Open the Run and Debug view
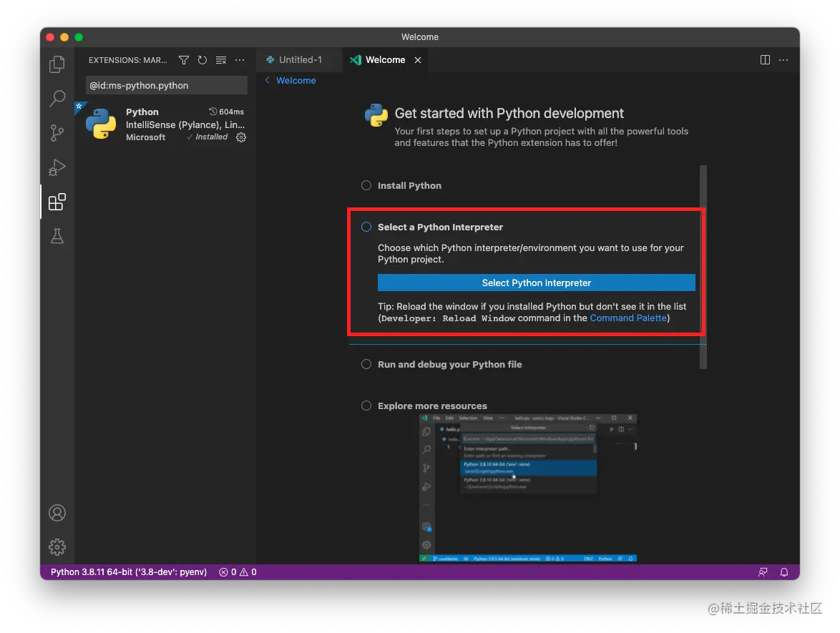 click(x=57, y=167)
